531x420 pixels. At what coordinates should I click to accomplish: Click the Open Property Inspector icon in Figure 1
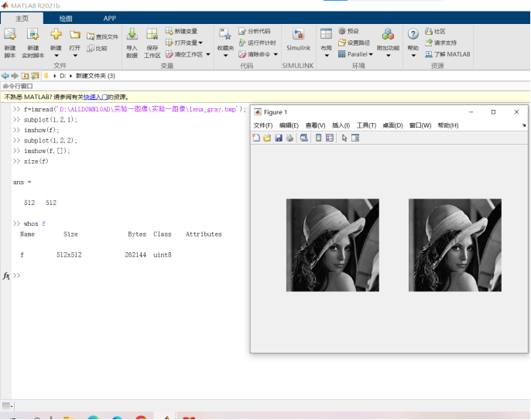pos(355,138)
